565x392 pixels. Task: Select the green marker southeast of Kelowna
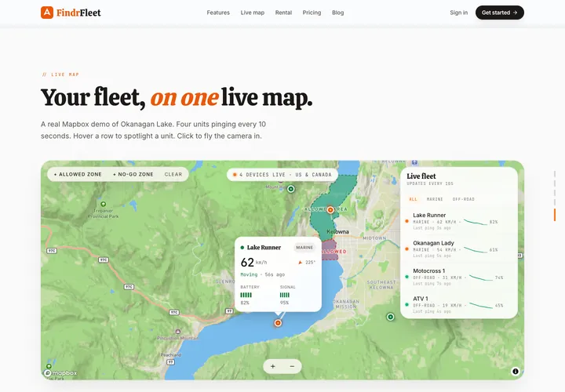coord(390,317)
